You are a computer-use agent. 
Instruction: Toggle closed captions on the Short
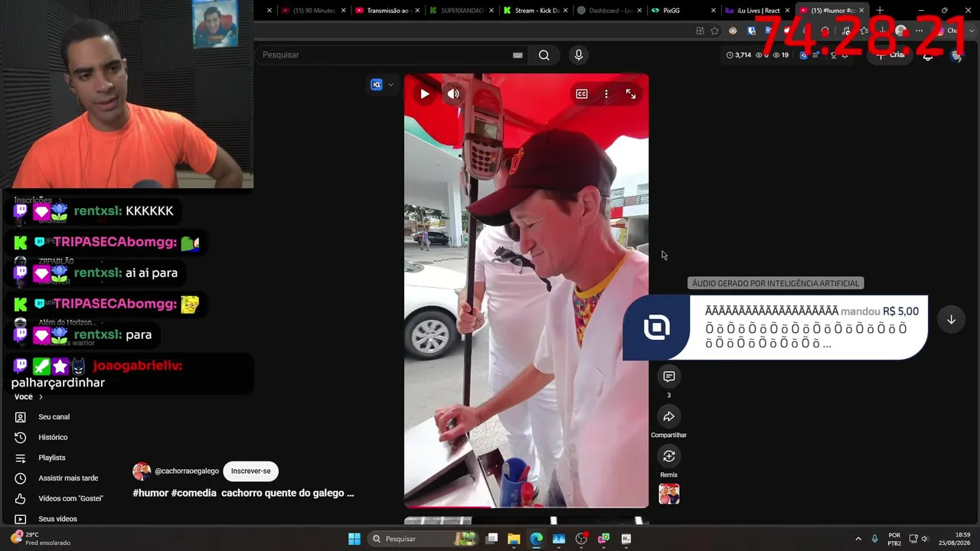[x=582, y=94]
